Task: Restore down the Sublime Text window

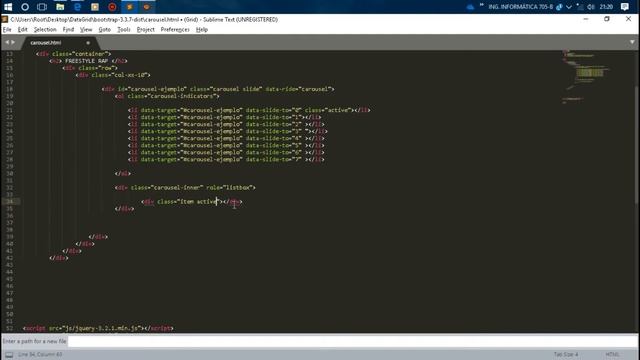Action: click(607, 19)
